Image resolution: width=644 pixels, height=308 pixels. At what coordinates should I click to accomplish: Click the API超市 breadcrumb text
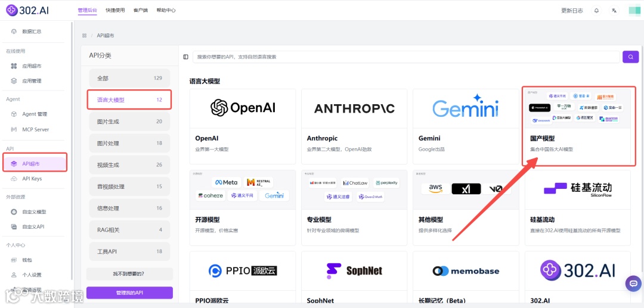tap(106, 36)
